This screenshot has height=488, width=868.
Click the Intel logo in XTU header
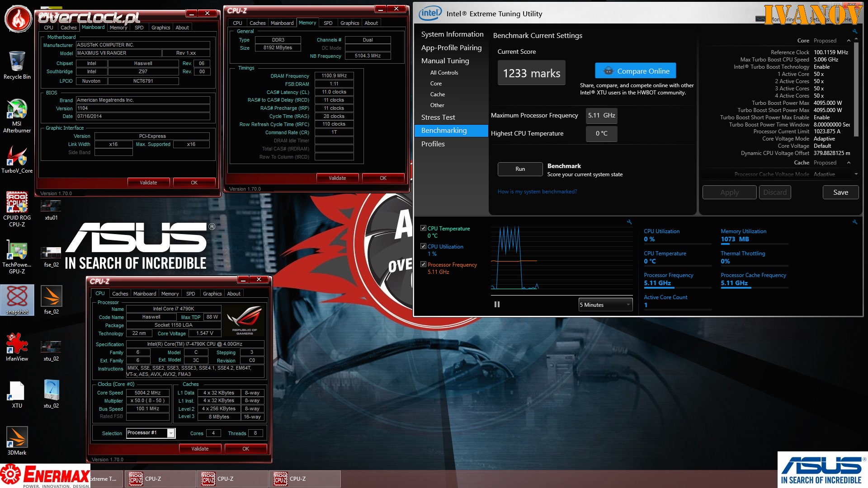point(430,14)
